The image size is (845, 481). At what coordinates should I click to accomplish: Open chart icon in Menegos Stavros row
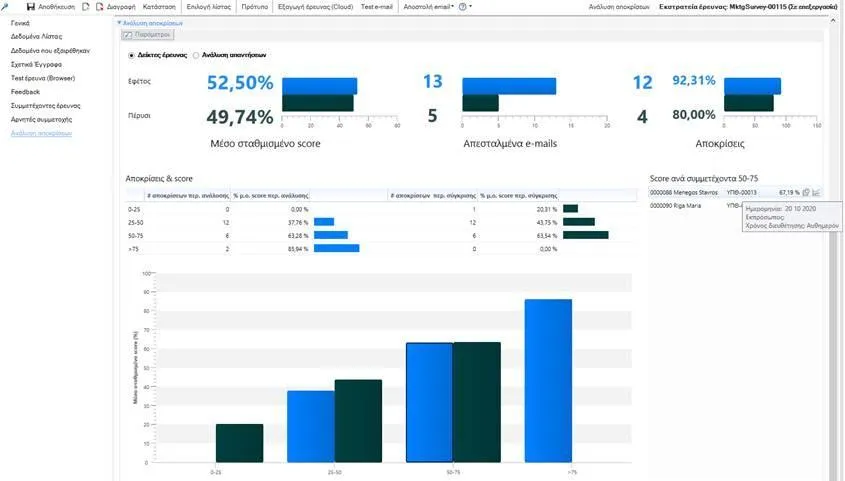(x=816, y=192)
